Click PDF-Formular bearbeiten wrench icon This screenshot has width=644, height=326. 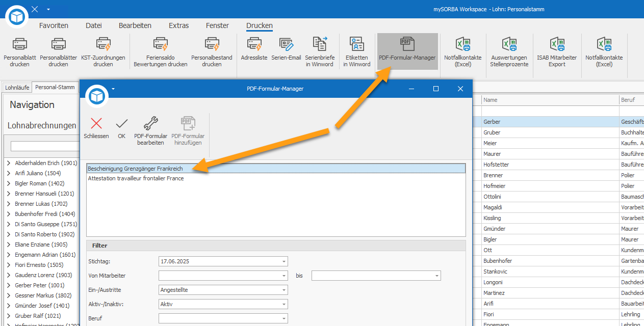click(x=150, y=123)
